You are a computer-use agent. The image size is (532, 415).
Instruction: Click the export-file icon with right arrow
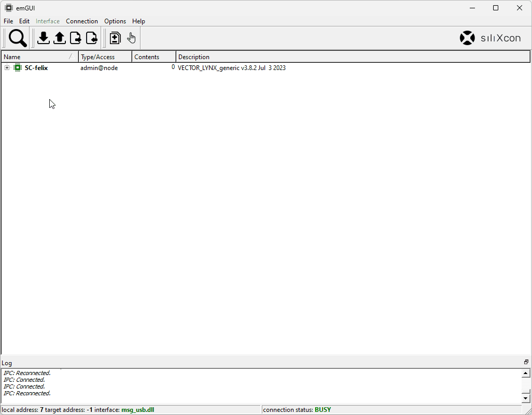(76, 38)
